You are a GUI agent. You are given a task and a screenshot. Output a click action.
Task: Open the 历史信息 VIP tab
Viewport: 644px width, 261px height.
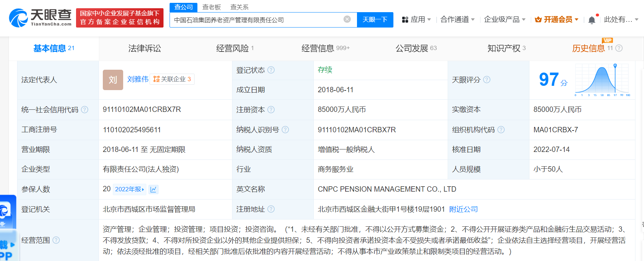pos(592,48)
